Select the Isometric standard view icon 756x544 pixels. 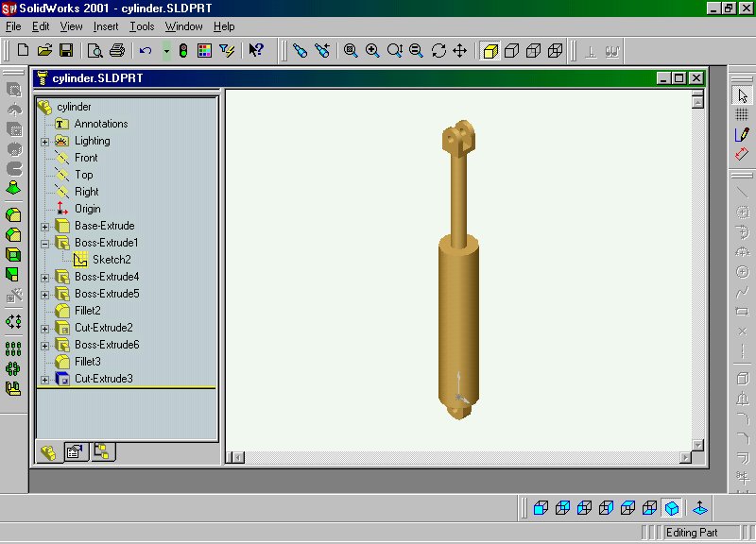pos(671,508)
